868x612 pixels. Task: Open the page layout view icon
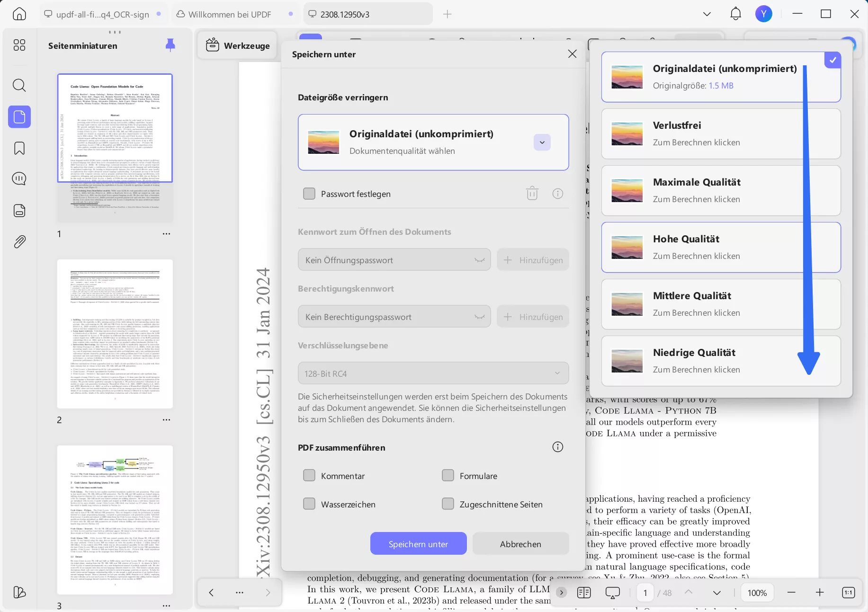pos(584,593)
